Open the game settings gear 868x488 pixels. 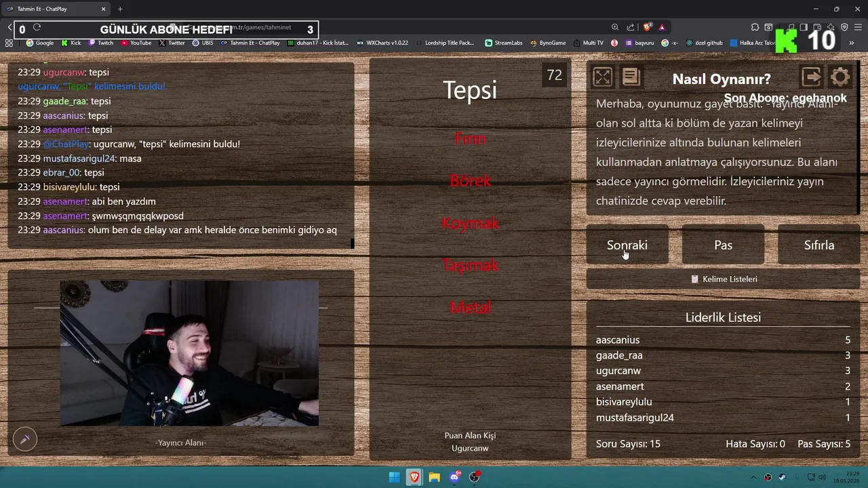point(840,77)
